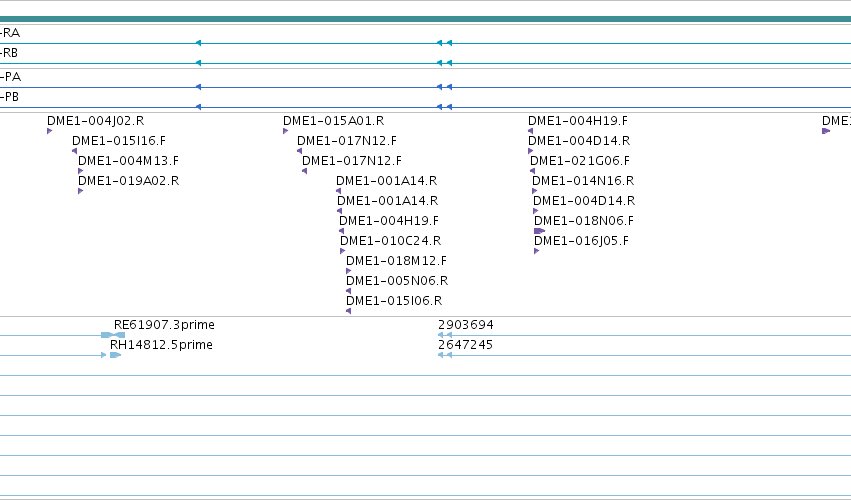The width and height of the screenshot is (851, 500).
Task: Select the DME1-021G06.F feature label
Action: pos(580,161)
